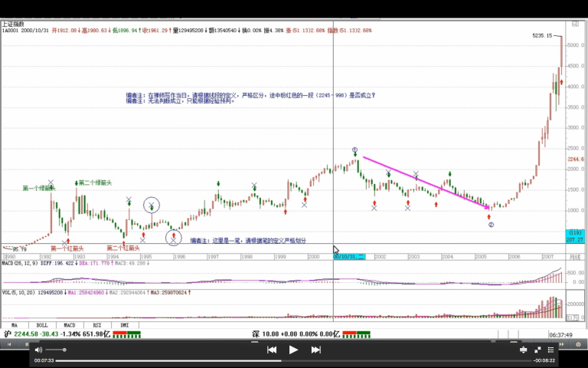The height and width of the screenshot is (368, 588).
Task: Choose the DMI indicator tab
Action: [123, 325]
